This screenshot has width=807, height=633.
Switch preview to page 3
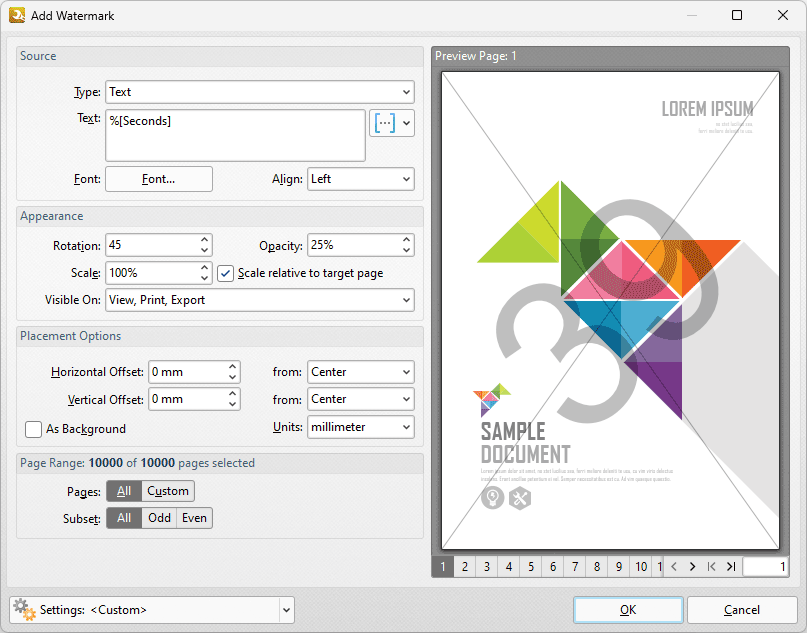tap(487, 567)
